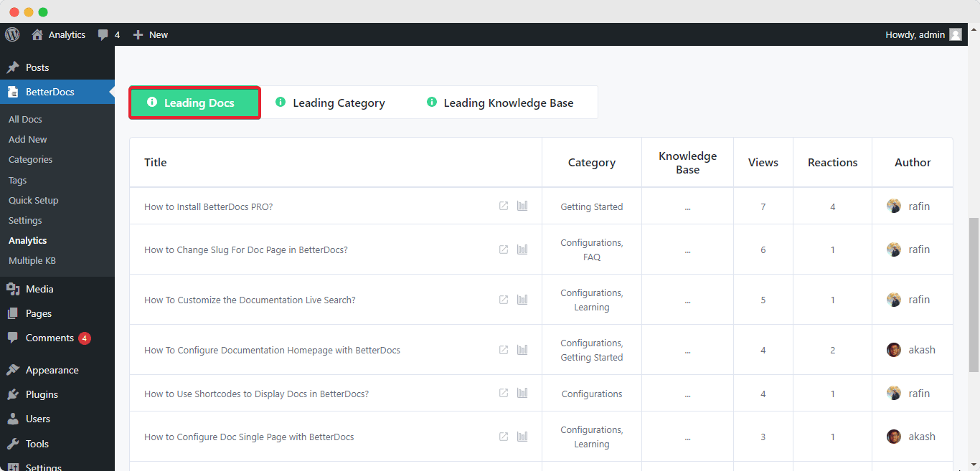Click the Users icon in the sidebar
The height and width of the screenshot is (471, 980).
tap(13, 419)
